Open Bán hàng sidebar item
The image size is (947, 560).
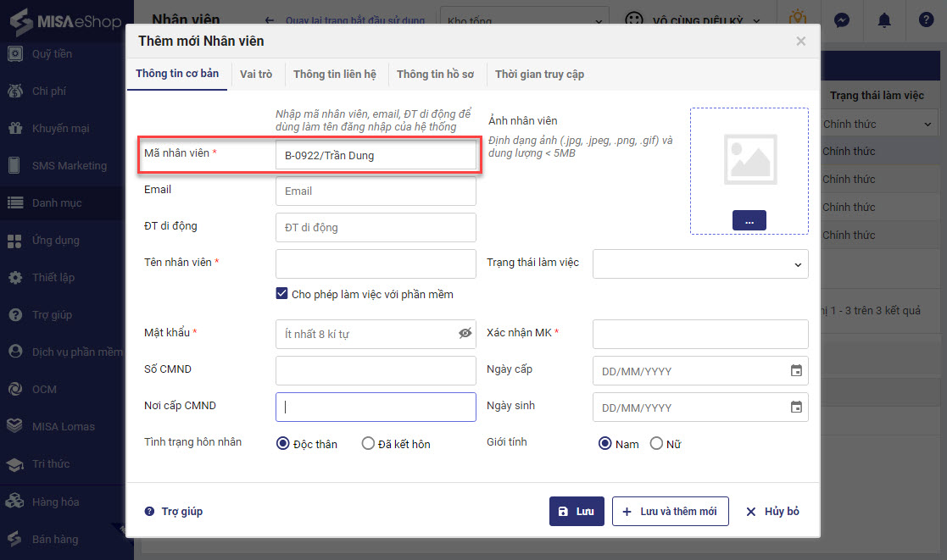(55, 540)
